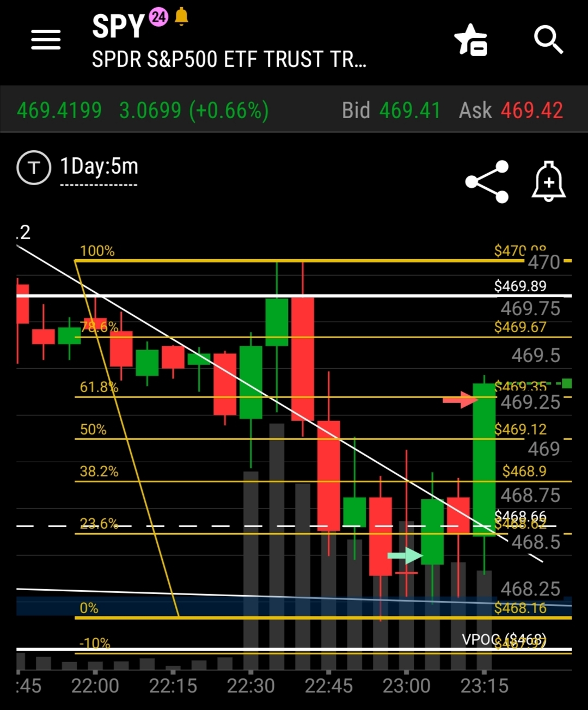The image size is (588, 710).
Task: Tap the SPDR S&P500 ETF TRUST name
Action: click(x=229, y=59)
